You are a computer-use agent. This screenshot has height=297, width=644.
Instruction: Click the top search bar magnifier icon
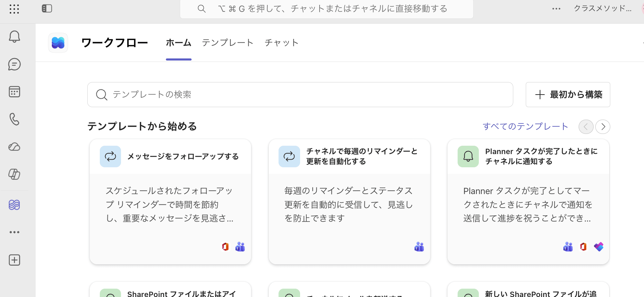pyautogui.click(x=202, y=9)
